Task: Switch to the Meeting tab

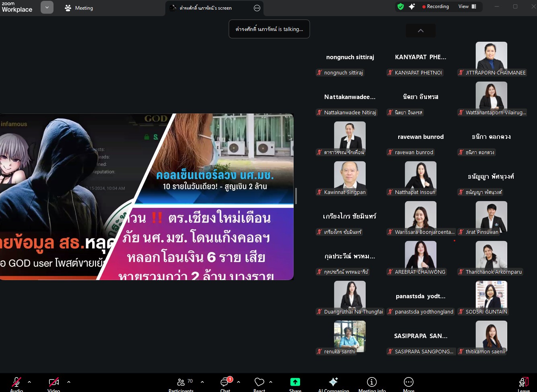Action: (x=79, y=8)
